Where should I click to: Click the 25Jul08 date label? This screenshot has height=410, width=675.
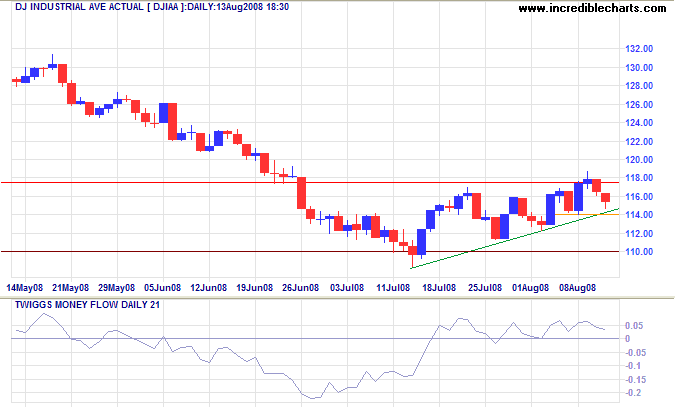(x=485, y=288)
